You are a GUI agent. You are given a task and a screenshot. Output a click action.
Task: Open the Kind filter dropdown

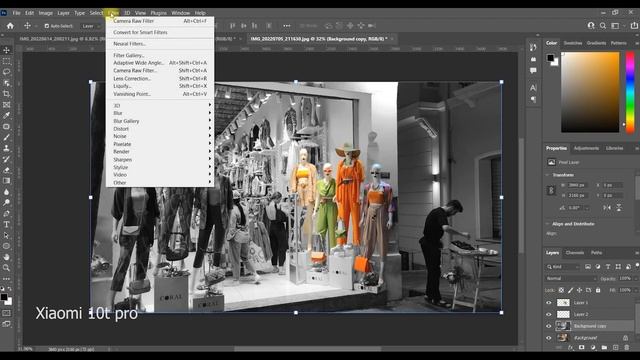pyautogui.click(x=563, y=267)
